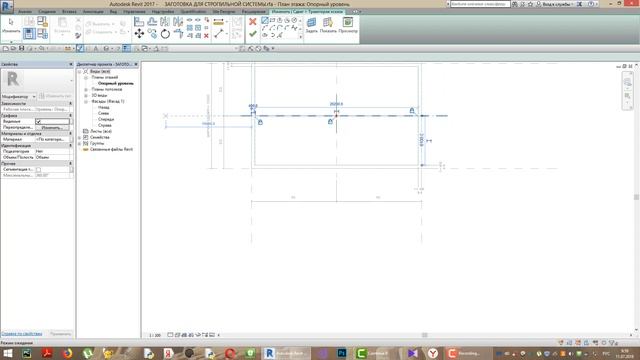
Task: Click the Изменить тип button
Action: [55, 96]
